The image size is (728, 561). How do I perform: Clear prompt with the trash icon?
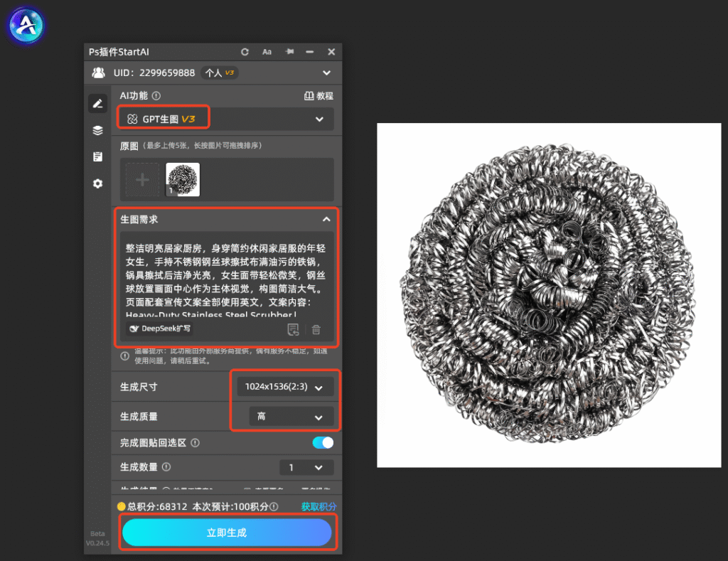pyautogui.click(x=316, y=330)
